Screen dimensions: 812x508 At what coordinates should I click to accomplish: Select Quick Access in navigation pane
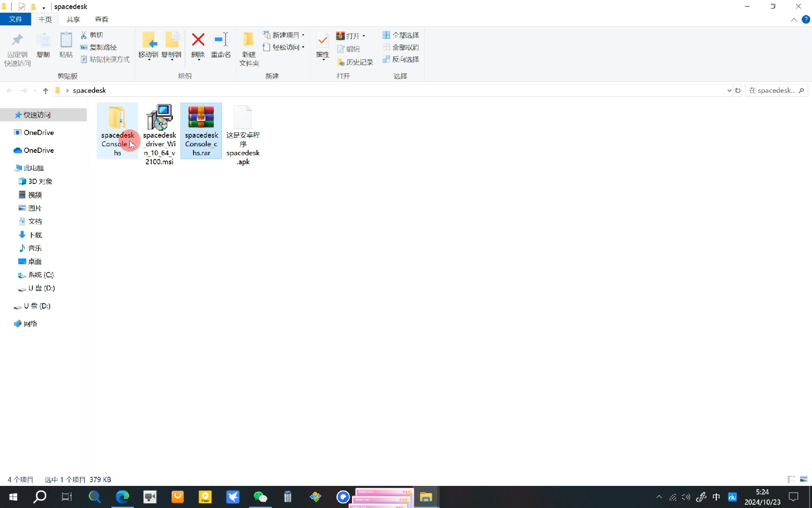[43, 115]
